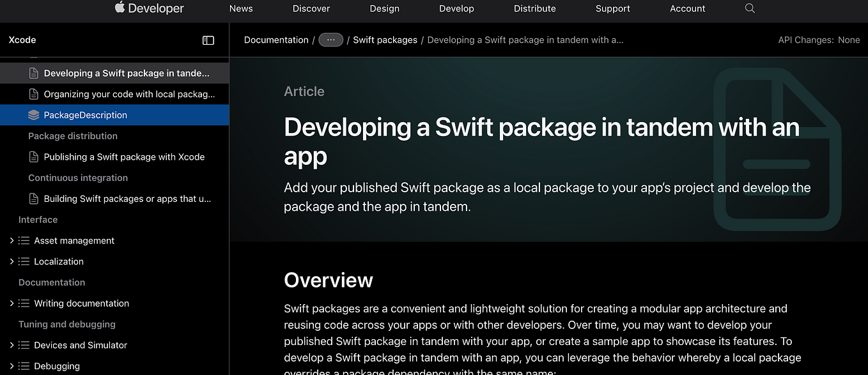This screenshot has height=375, width=868.
Task: Click the Continuous integration section heading
Action: point(78,178)
